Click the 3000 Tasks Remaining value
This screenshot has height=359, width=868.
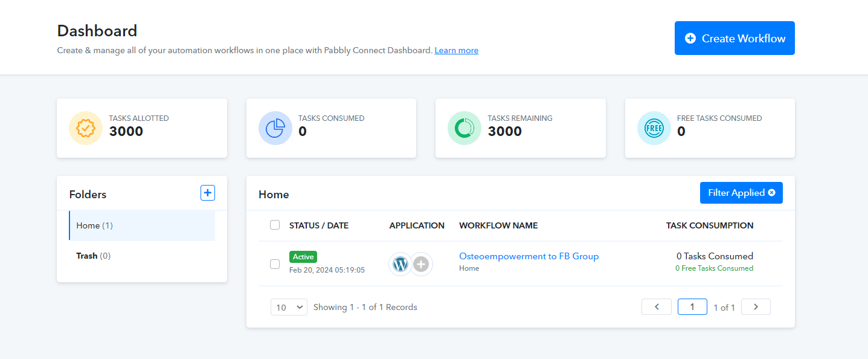[505, 131]
